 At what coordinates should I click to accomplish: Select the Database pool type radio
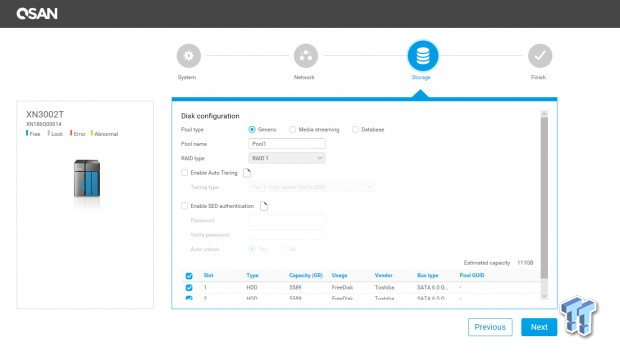[355, 129]
